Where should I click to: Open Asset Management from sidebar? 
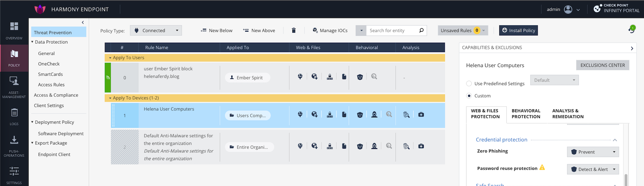pos(14,87)
